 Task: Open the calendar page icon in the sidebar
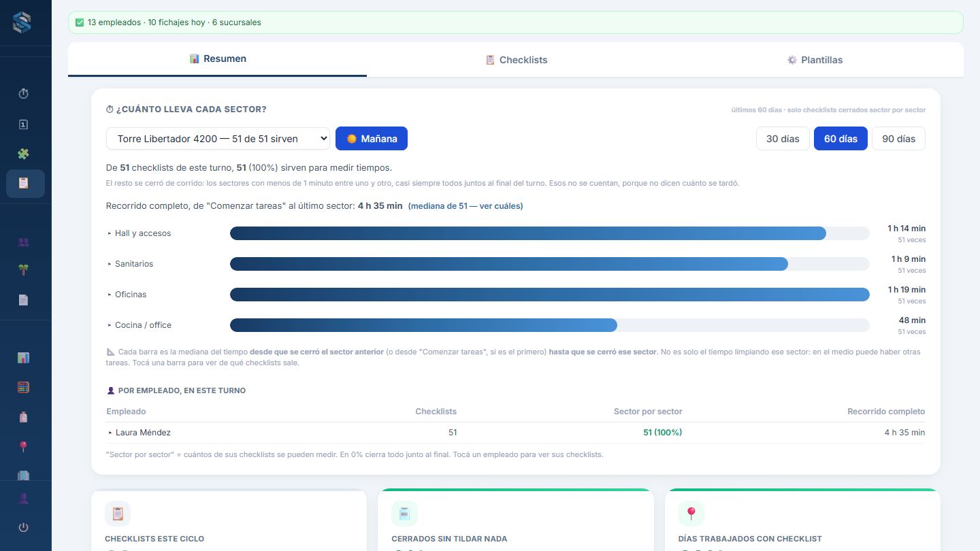pyautogui.click(x=24, y=124)
